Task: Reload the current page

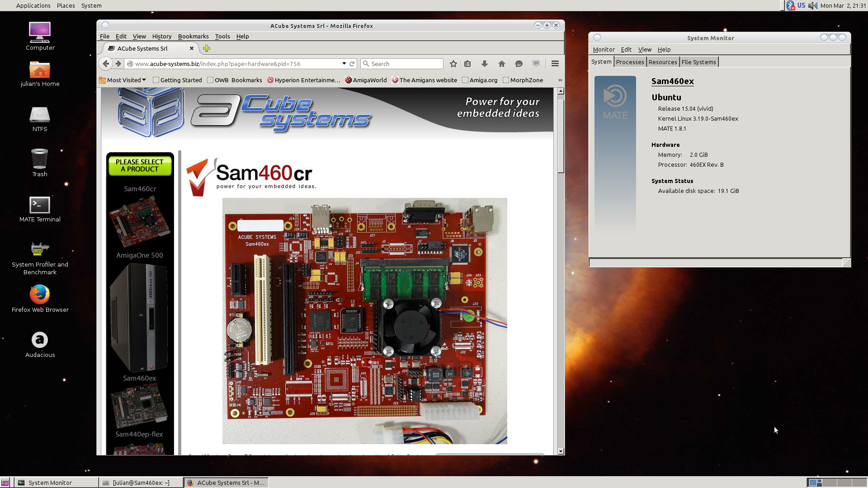Action: pyautogui.click(x=352, y=64)
